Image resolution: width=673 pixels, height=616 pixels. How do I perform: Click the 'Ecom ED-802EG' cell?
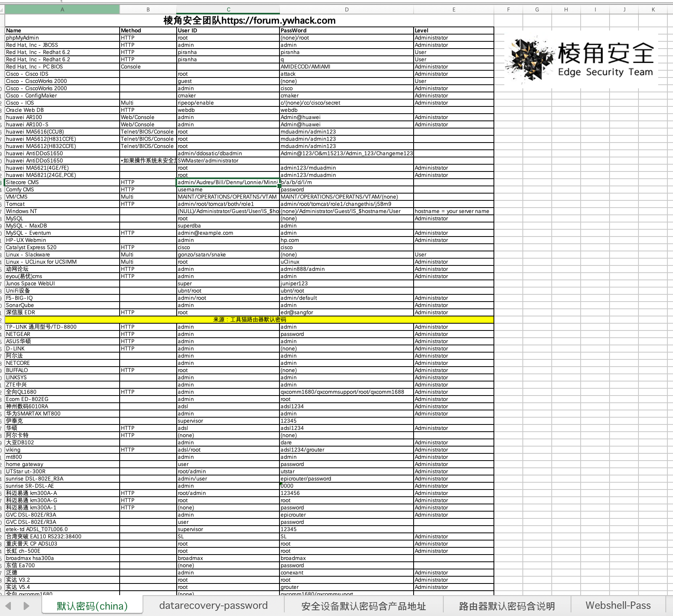click(62, 399)
